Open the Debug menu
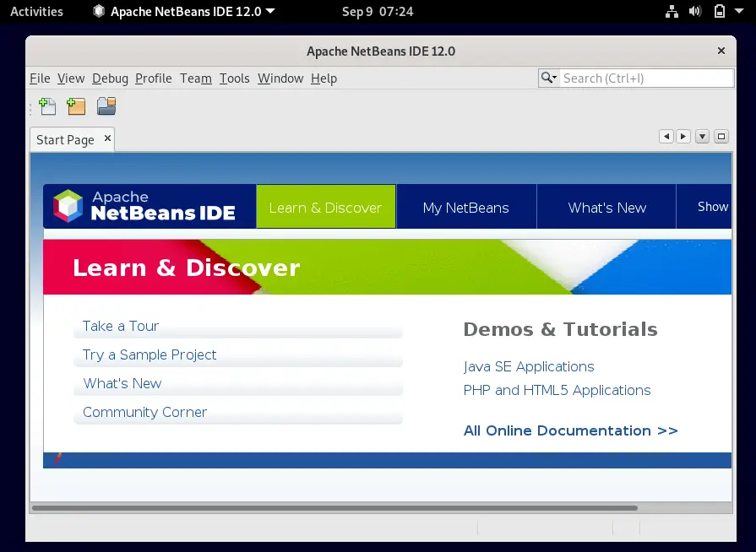The height and width of the screenshot is (552, 756). [x=110, y=78]
